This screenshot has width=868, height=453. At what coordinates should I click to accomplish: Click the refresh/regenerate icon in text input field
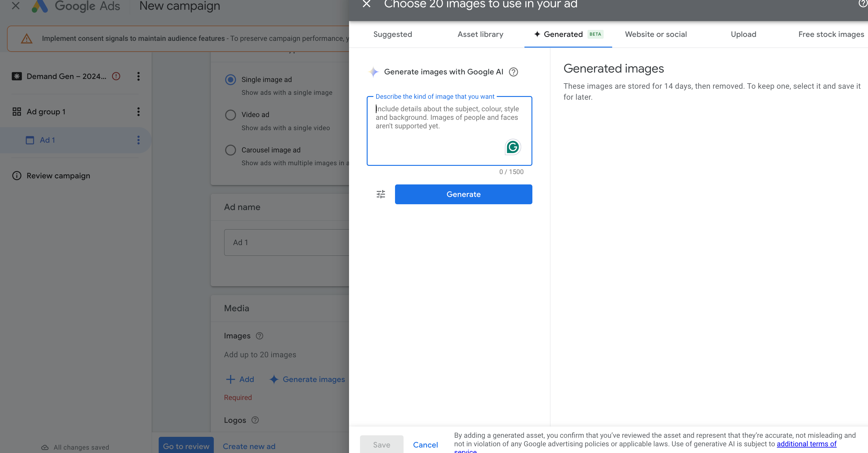[513, 147]
